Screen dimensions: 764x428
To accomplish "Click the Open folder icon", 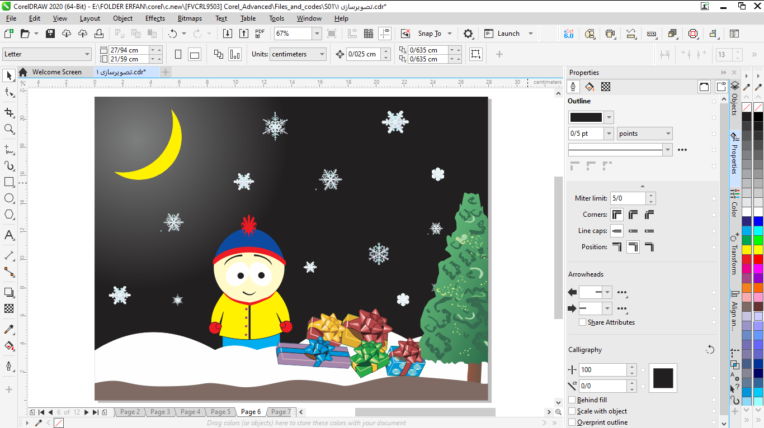I will [25, 34].
